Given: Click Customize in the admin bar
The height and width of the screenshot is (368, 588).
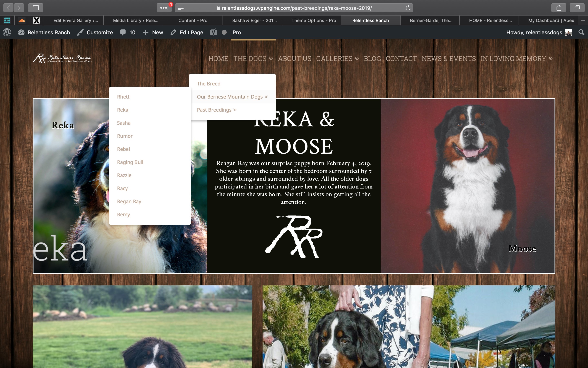Looking at the screenshot, I should pyautogui.click(x=95, y=32).
